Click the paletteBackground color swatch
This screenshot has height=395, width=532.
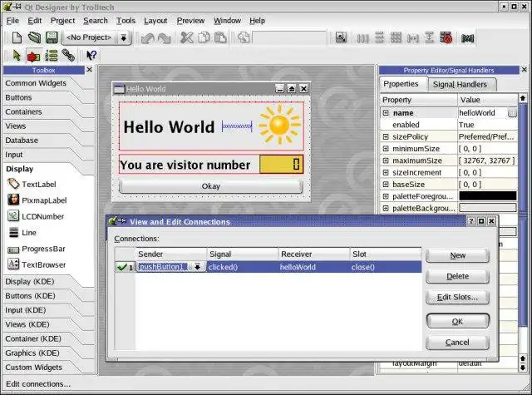coord(488,208)
